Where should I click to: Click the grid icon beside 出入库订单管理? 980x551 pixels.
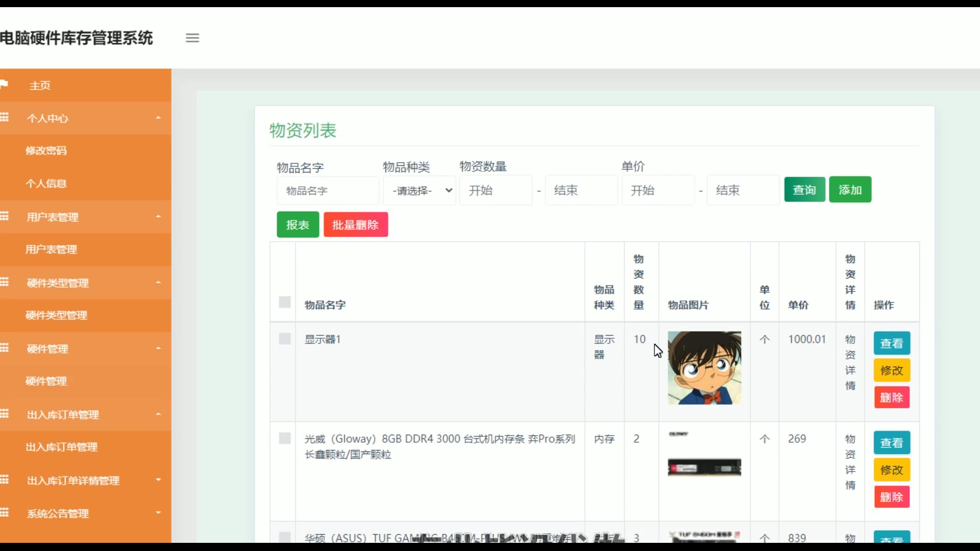[4, 413]
